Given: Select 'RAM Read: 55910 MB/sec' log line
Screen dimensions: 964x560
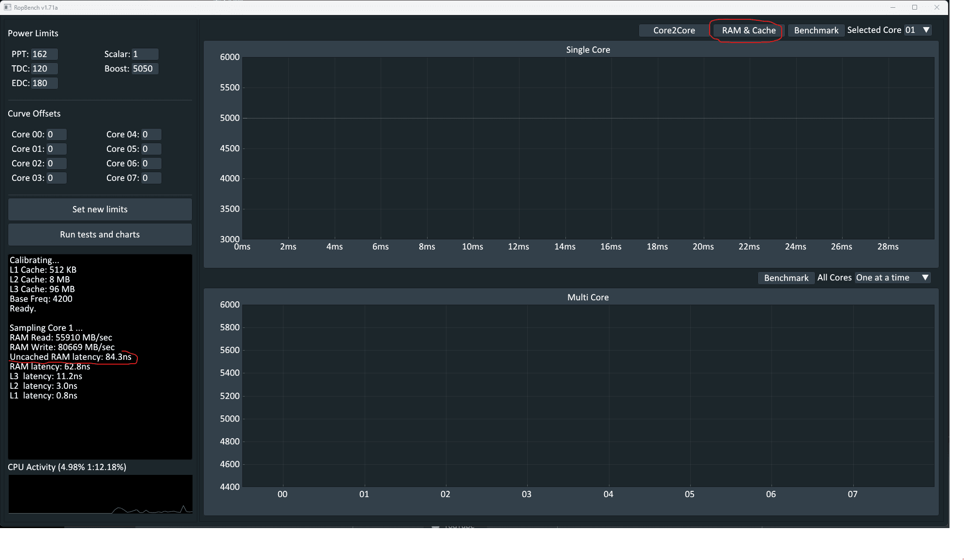Looking at the screenshot, I should (61, 338).
